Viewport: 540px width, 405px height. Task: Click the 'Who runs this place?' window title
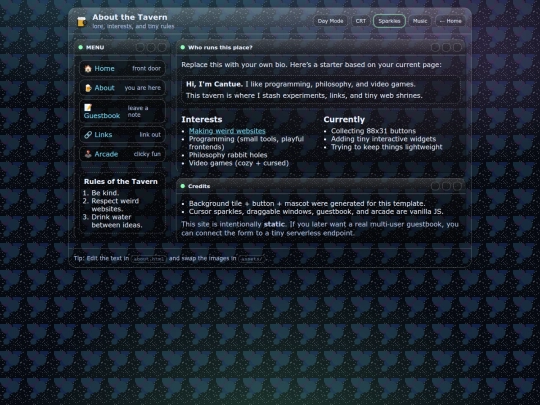(220, 48)
